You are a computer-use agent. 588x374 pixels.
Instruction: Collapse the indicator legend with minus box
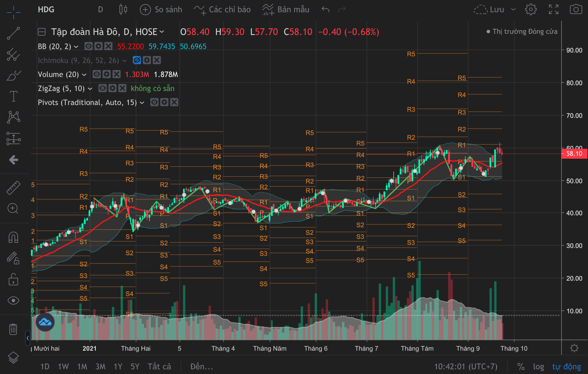tap(42, 32)
